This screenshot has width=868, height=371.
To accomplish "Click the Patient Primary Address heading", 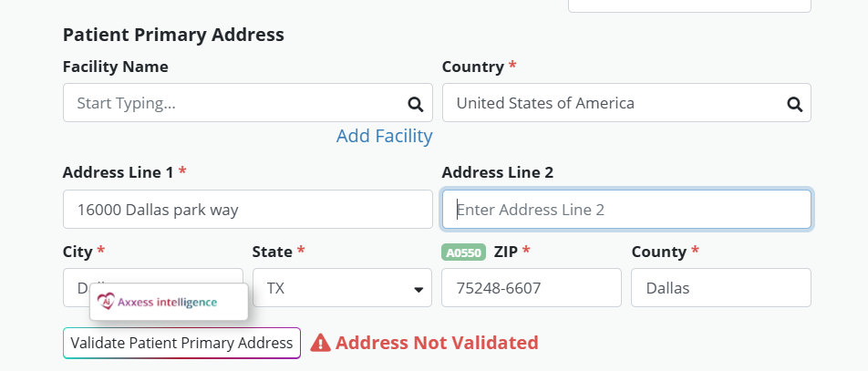I will pyautogui.click(x=173, y=35).
